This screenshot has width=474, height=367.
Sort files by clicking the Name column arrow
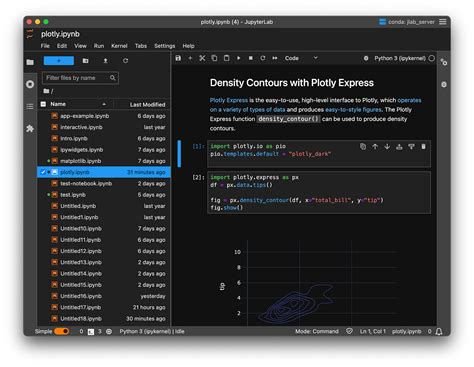(104, 104)
